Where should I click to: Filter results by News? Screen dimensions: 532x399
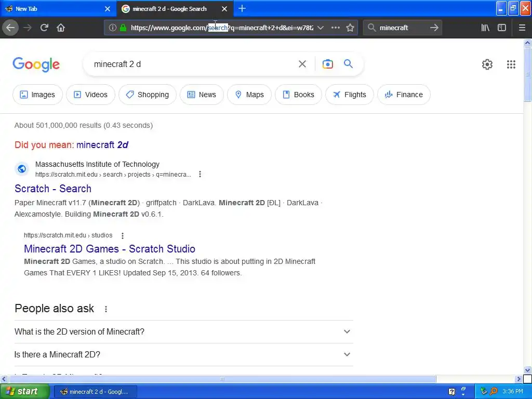[x=202, y=95]
